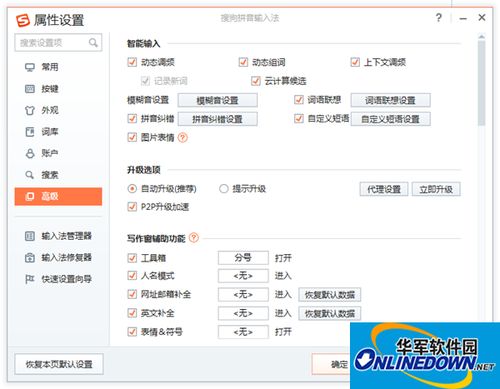Image resolution: width=500 pixels, height=389 pixels.
Task: Click the 模糊音设置 button
Action: click(218, 100)
